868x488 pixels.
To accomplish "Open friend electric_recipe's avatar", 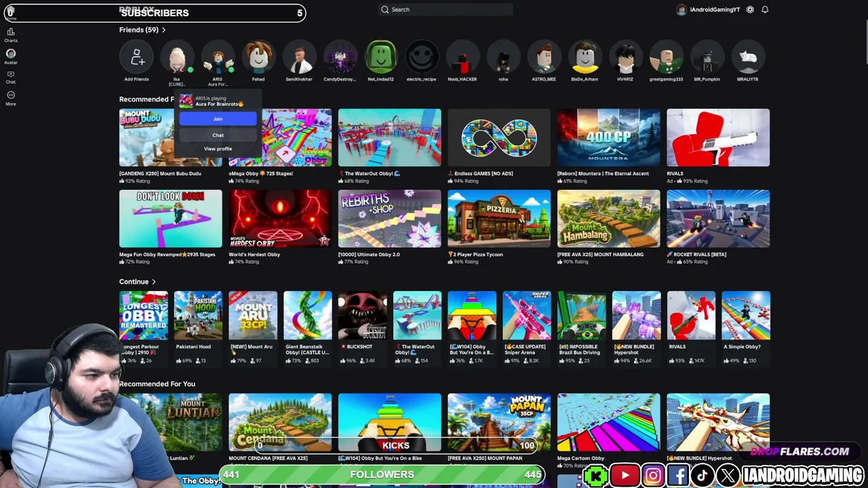I will [421, 58].
